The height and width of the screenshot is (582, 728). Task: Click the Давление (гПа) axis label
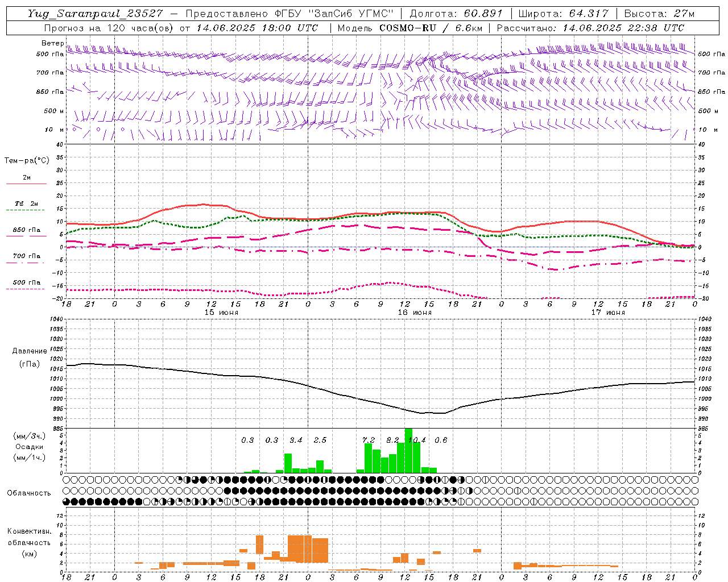click(x=29, y=357)
